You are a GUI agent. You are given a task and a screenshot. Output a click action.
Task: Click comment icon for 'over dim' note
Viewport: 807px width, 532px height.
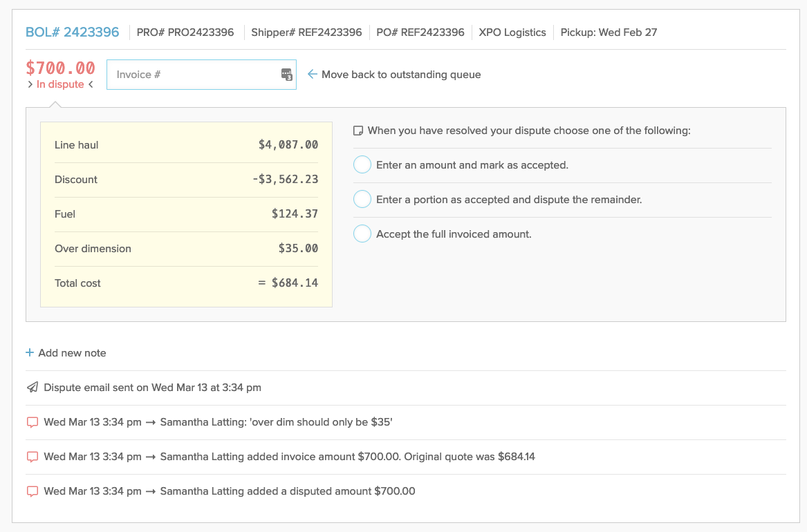pos(33,423)
